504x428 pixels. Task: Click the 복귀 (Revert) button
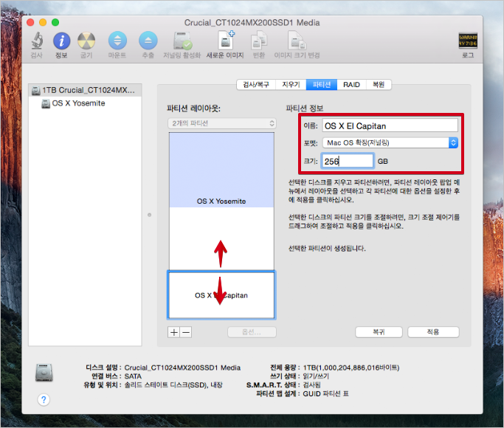click(379, 332)
